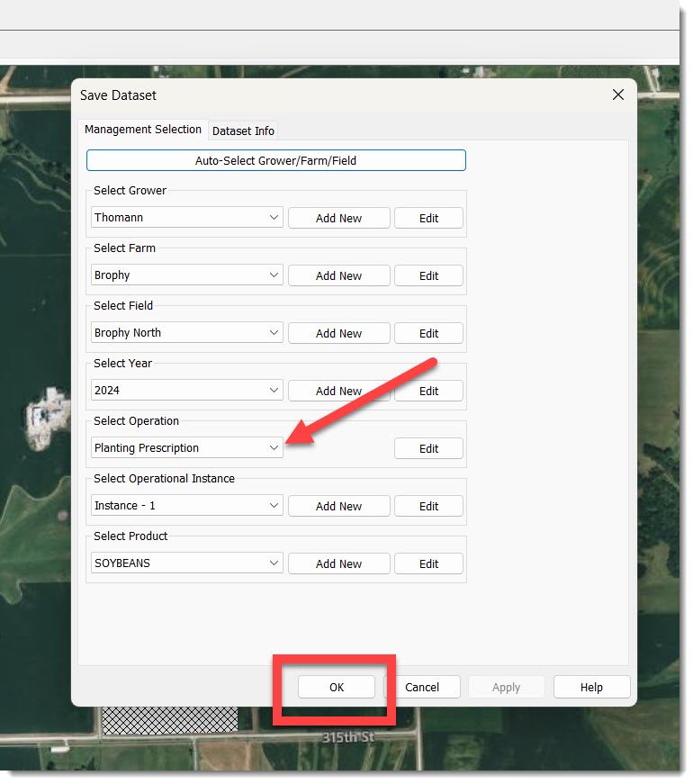This screenshot has height=784, width=693.
Task: Expand the Select Grower dropdown
Action: (274, 218)
